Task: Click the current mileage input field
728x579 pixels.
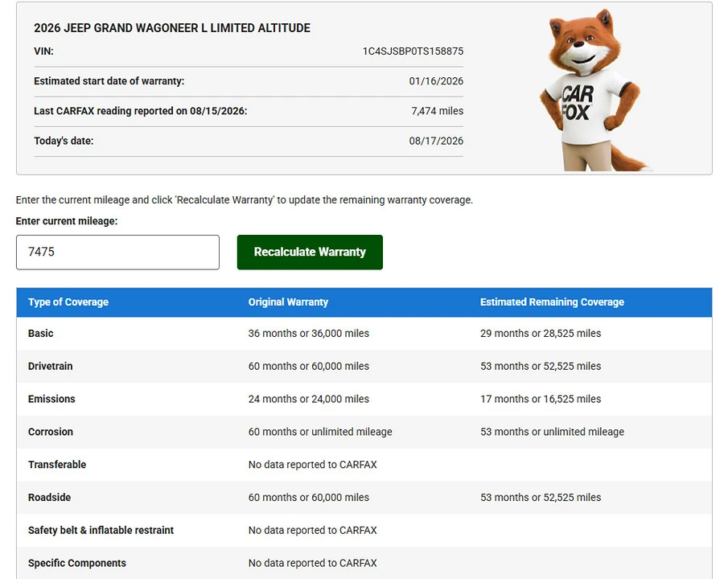Action: 117,253
